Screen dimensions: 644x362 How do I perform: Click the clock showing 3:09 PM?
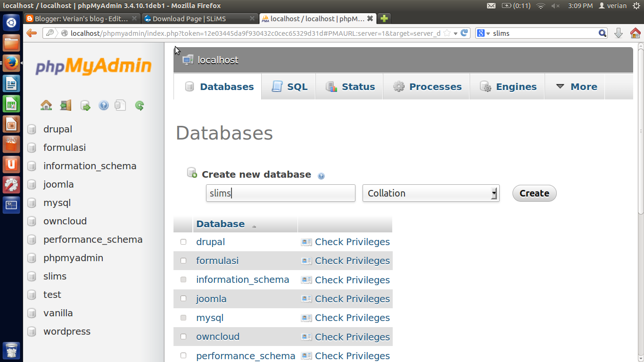580,6
